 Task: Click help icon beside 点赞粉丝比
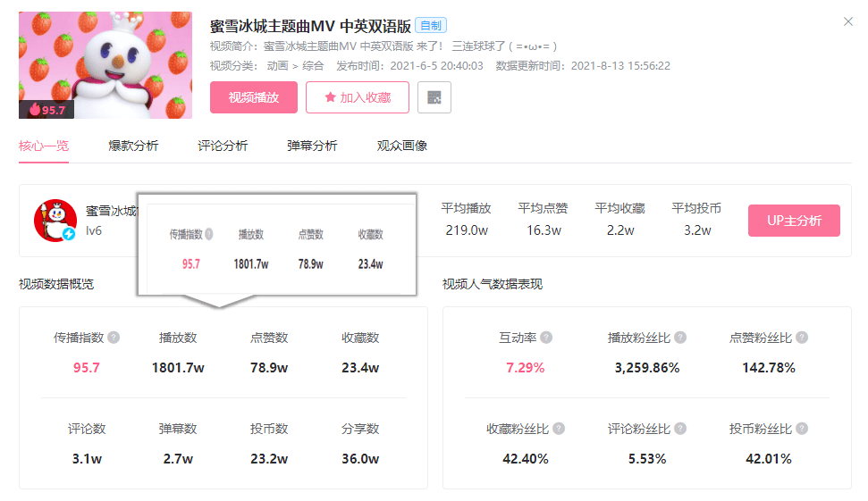[x=802, y=338]
